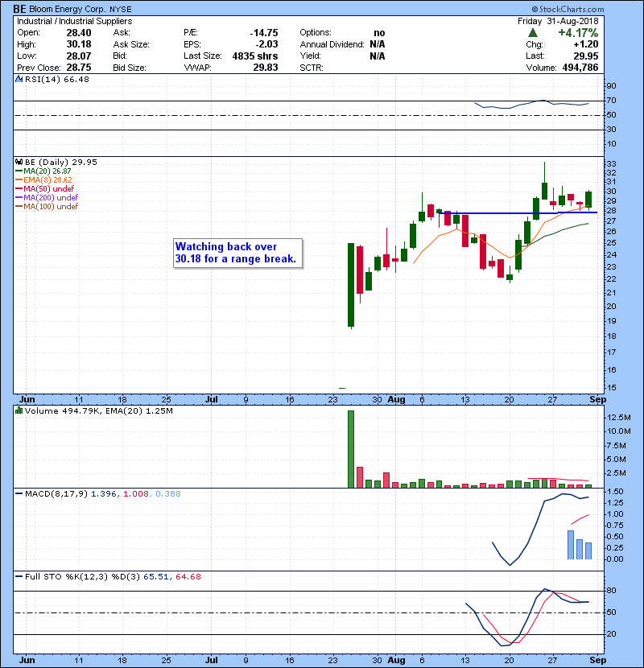Click the RSI indicator chart icon
644x668 pixels.
[19, 79]
